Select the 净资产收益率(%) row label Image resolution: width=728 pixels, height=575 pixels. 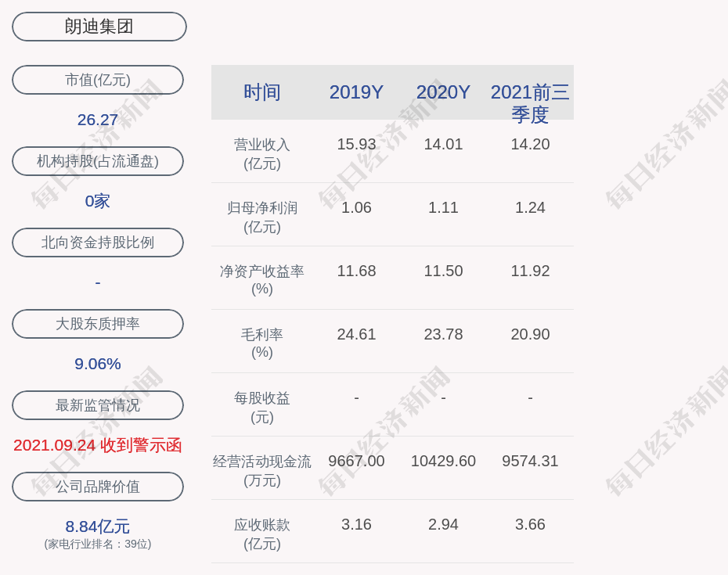click(262, 280)
